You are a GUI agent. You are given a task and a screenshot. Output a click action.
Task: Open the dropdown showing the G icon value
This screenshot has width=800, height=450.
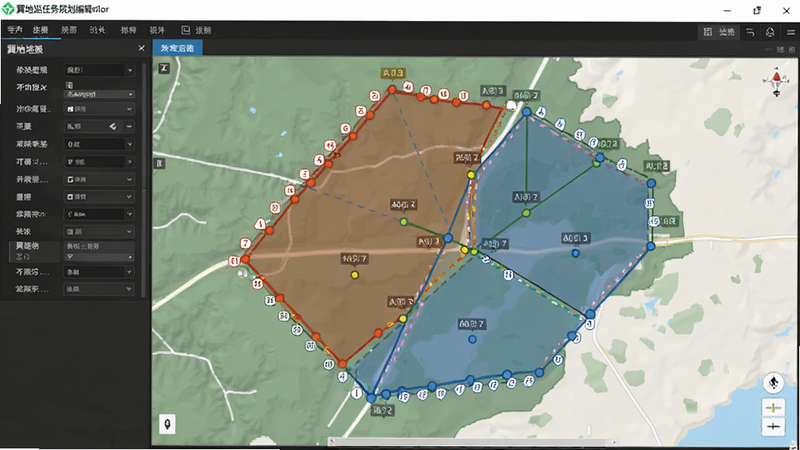pyautogui.click(x=99, y=180)
